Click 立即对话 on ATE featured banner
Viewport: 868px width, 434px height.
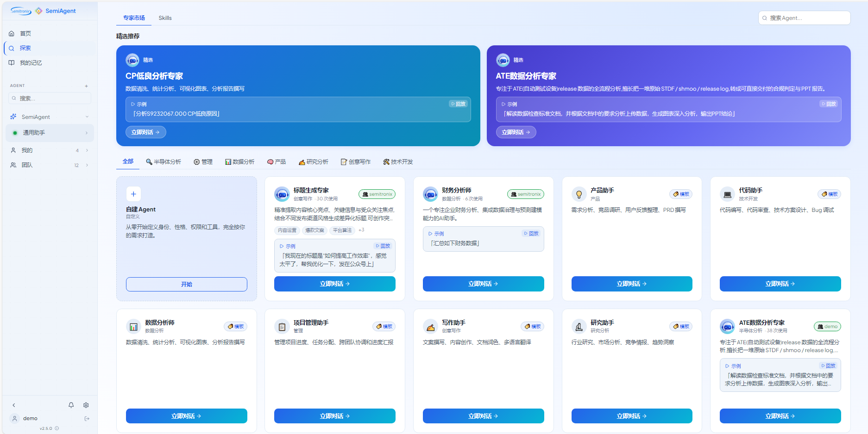click(516, 132)
